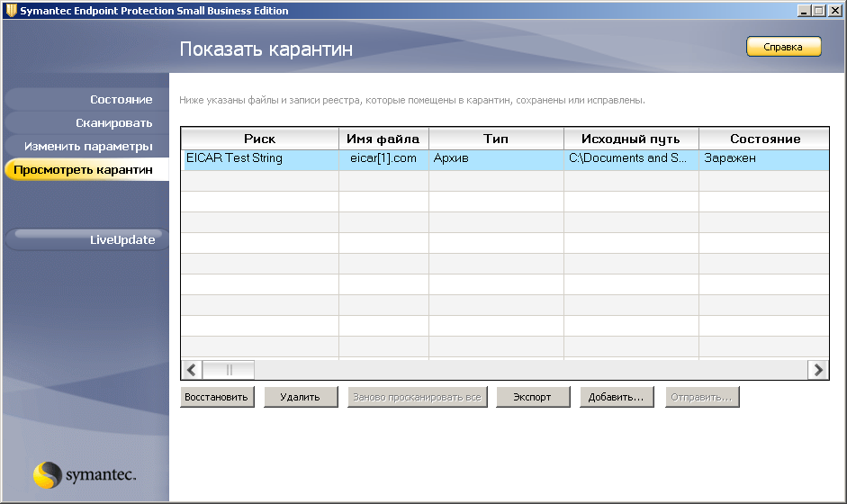Screen dimensions: 847x504
Task: Select the EICAR Test String row
Action: tap(505, 160)
